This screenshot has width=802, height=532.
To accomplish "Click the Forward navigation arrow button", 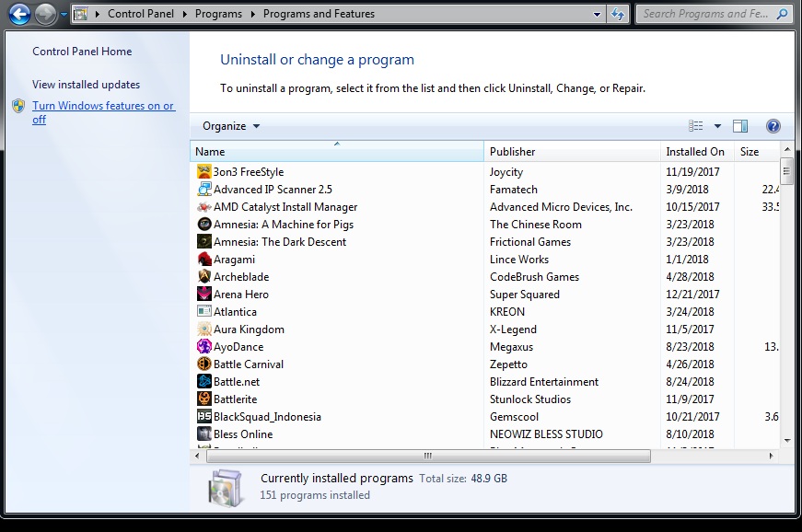I will [x=45, y=14].
